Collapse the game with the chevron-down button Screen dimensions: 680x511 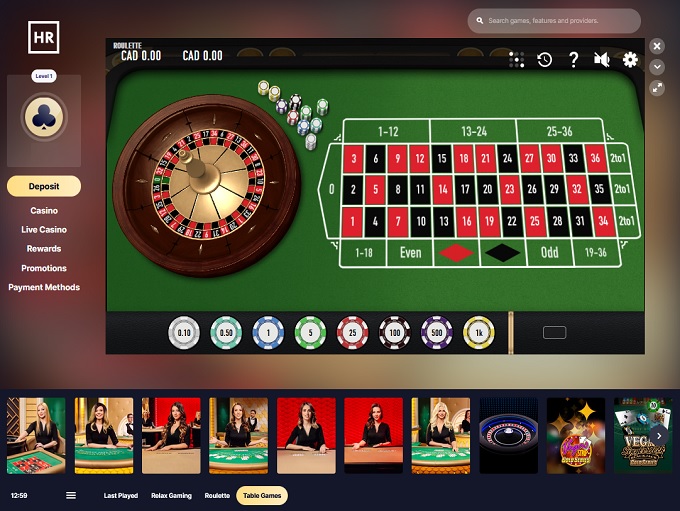pyautogui.click(x=657, y=67)
